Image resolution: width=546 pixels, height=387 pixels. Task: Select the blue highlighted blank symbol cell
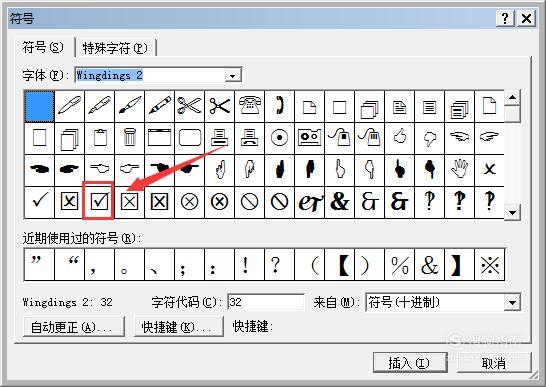point(39,106)
